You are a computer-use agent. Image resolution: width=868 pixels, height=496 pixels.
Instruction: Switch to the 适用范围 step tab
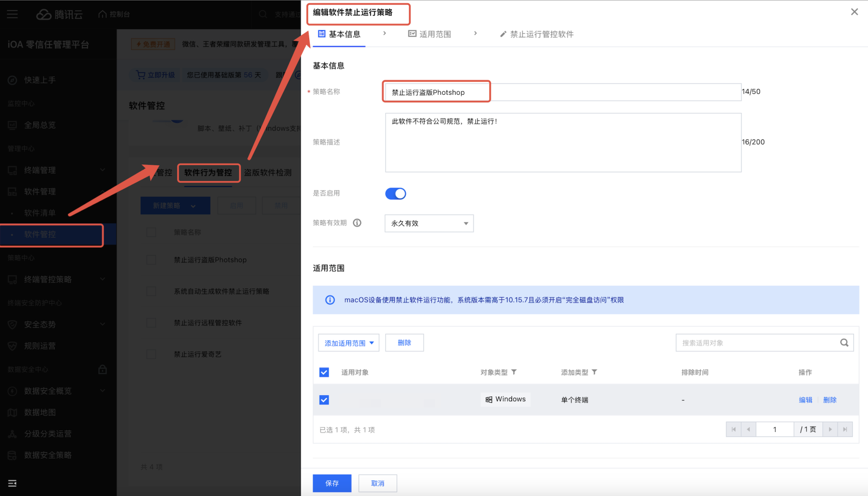pos(430,34)
